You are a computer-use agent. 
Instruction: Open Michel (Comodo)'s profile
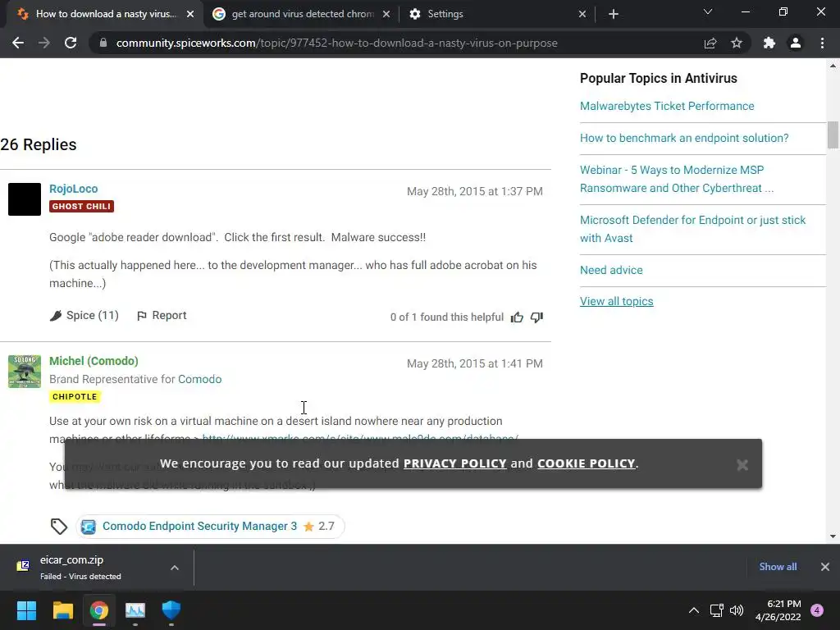[94, 361]
